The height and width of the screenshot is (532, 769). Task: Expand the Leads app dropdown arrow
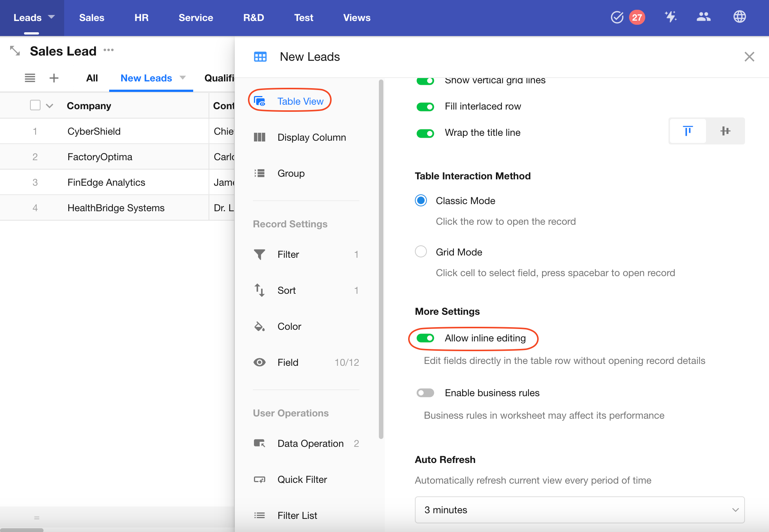point(52,17)
